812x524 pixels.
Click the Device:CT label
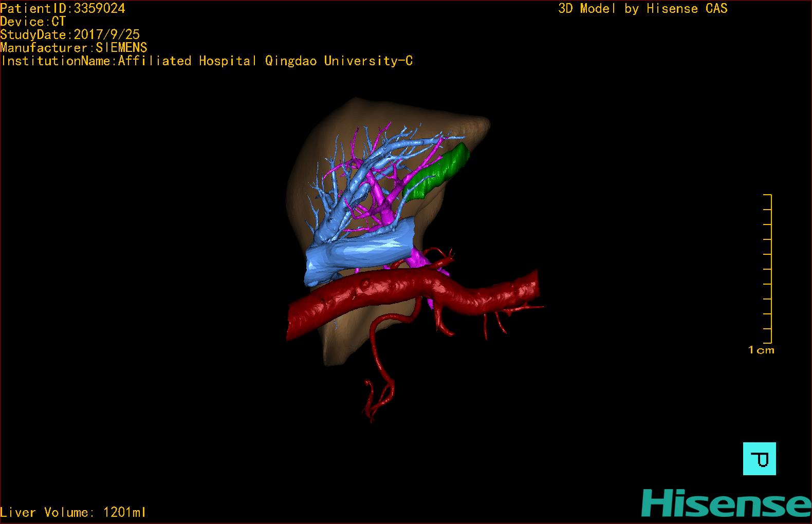click(x=33, y=22)
